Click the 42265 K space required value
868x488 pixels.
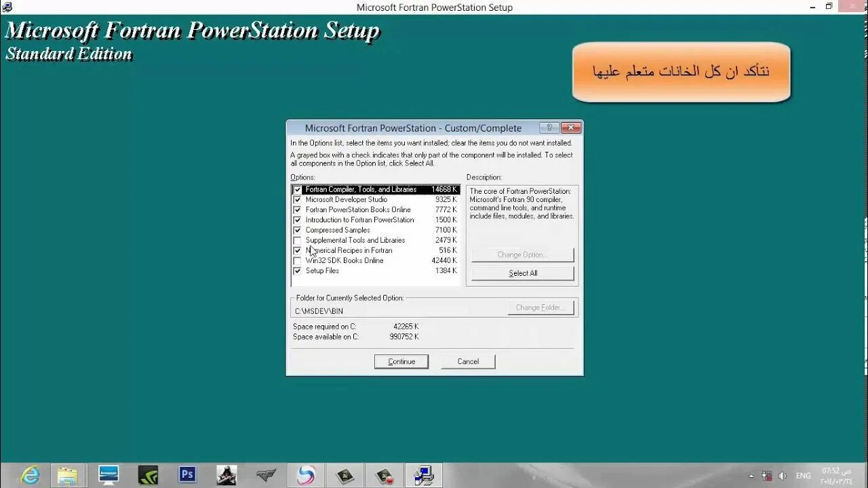406,327
